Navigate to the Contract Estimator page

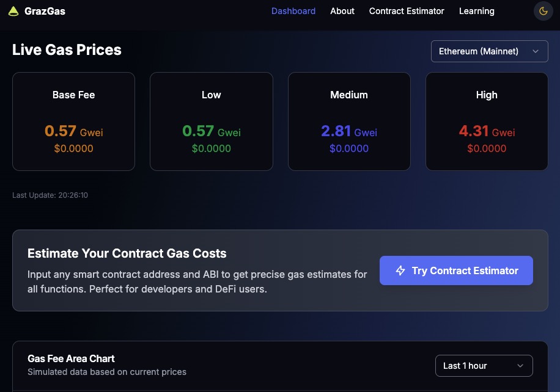click(407, 11)
